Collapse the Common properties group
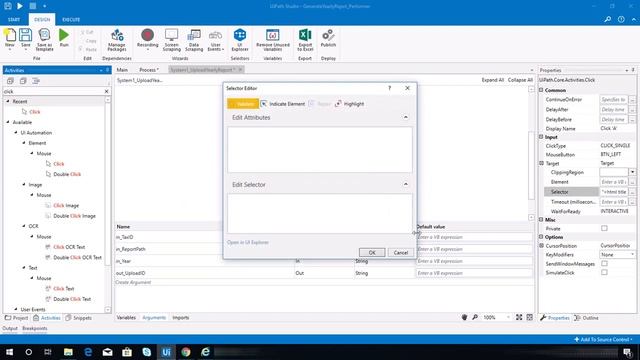640x360 pixels. pos(541,90)
